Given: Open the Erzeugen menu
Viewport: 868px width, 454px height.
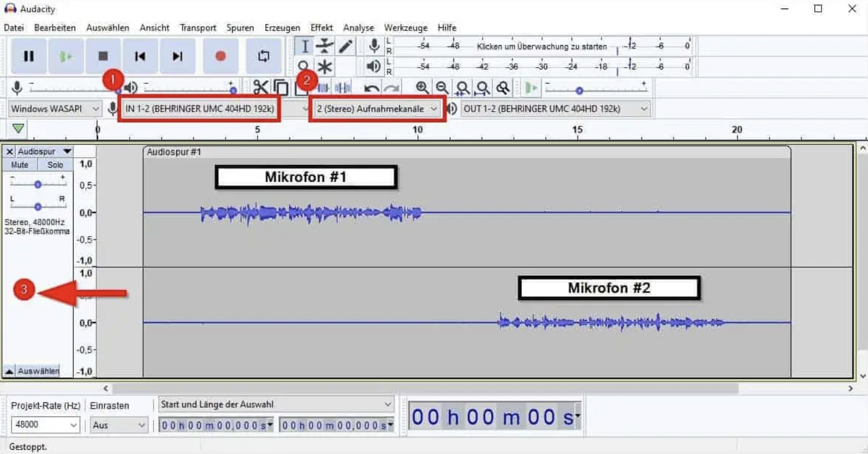Looking at the screenshot, I should (282, 28).
